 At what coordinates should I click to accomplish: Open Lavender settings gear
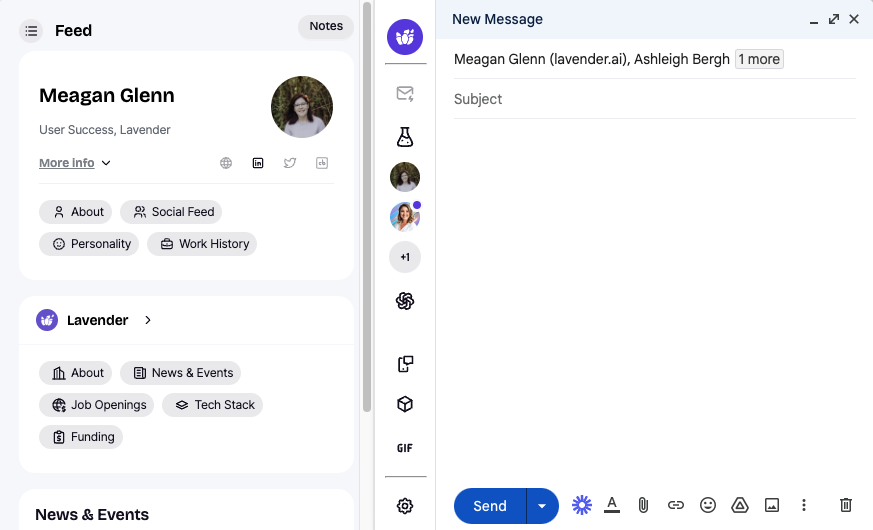[x=405, y=506]
